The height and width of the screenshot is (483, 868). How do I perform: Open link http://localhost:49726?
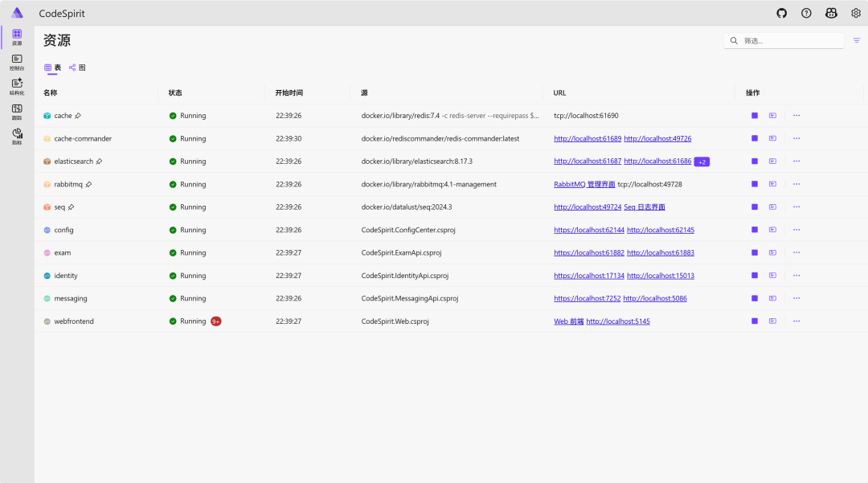pos(657,139)
